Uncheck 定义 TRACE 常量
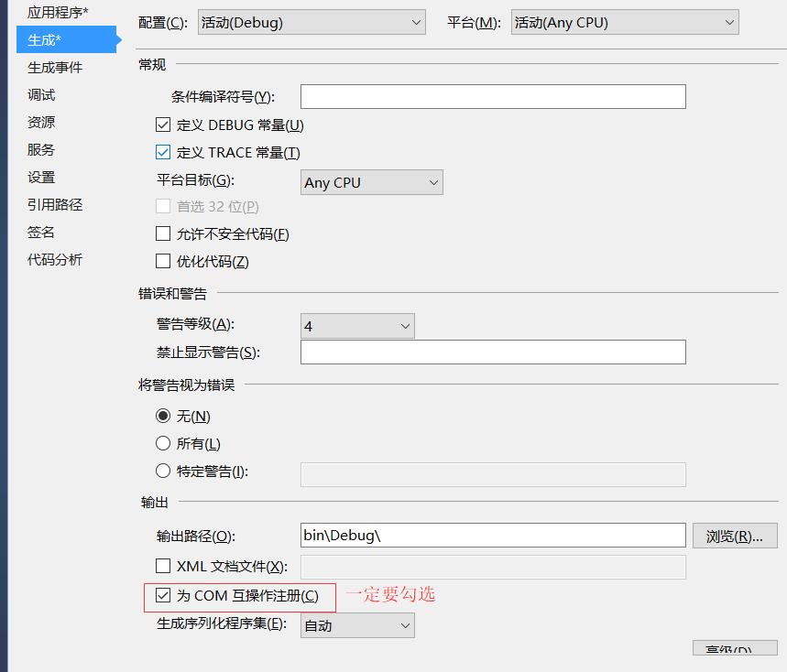Viewport: 787px width, 672px height. pos(163,152)
